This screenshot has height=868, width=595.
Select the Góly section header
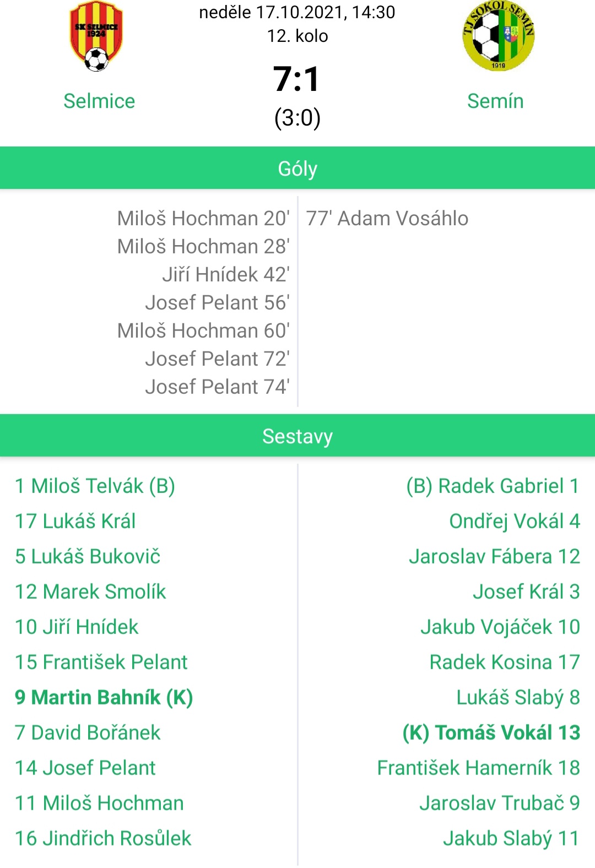[x=297, y=168]
